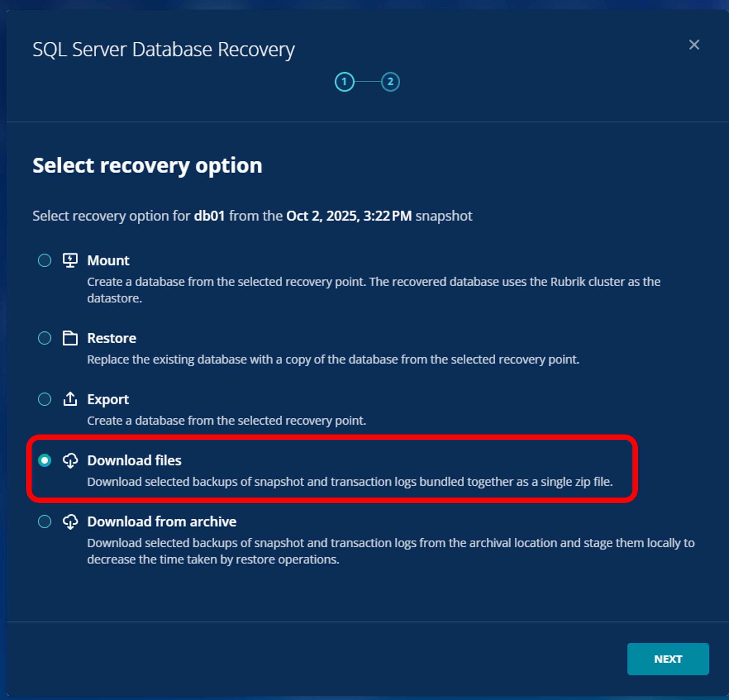Screen dimensions: 729x700
Task: Select the Download from archive radio button
Action: [x=45, y=521]
